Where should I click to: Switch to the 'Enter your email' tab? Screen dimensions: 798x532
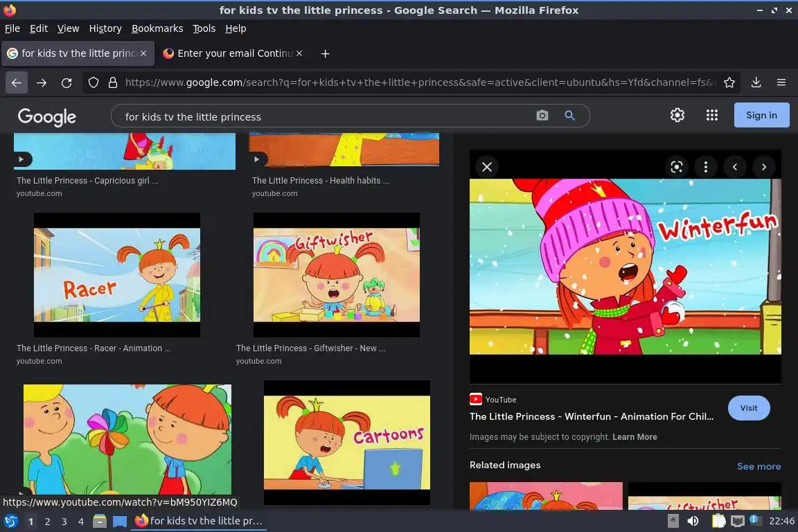point(233,53)
